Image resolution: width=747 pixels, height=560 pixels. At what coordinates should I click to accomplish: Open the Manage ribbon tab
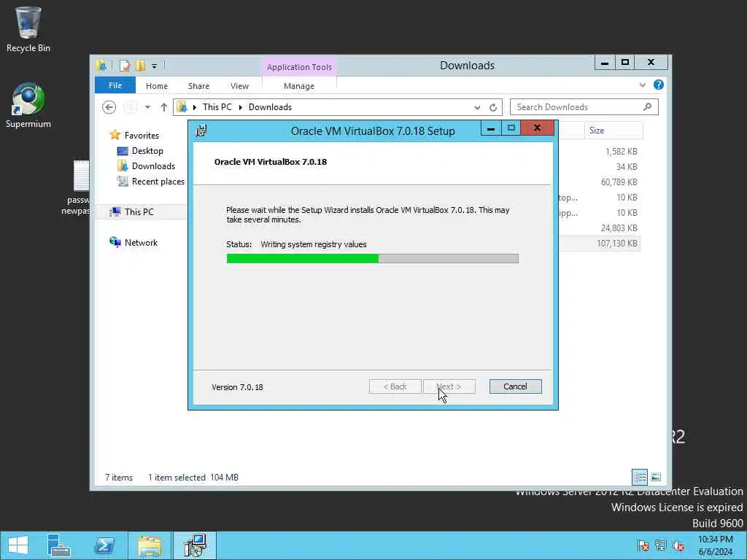coord(299,86)
